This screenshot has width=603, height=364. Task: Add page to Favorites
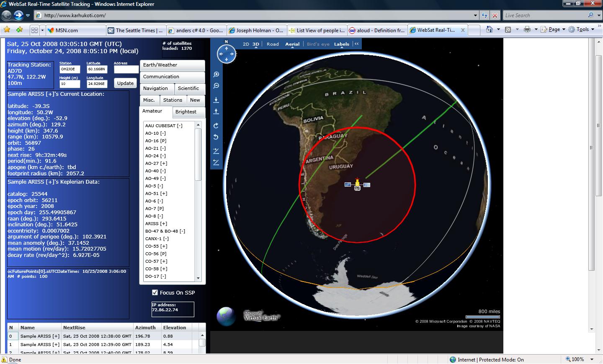pyautogui.click(x=19, y=30)
